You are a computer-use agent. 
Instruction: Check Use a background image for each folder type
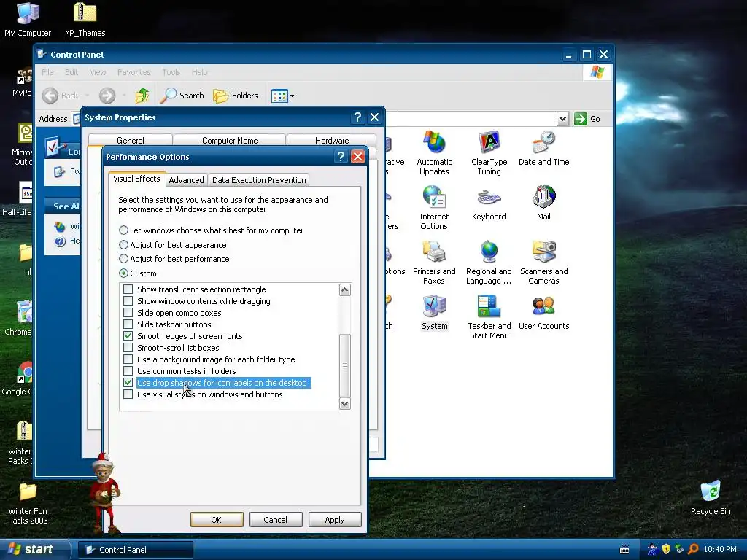point(128,359)
